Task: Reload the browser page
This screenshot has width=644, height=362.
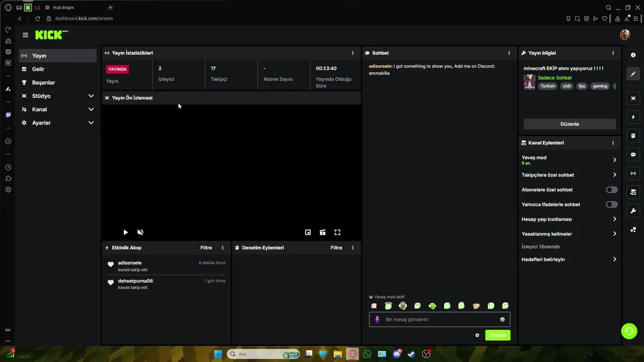Action: (x=38, y=19)
